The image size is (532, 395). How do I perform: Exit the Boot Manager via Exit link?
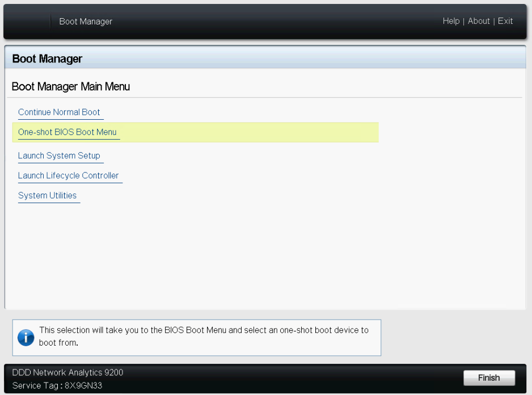tap(505, 21)
